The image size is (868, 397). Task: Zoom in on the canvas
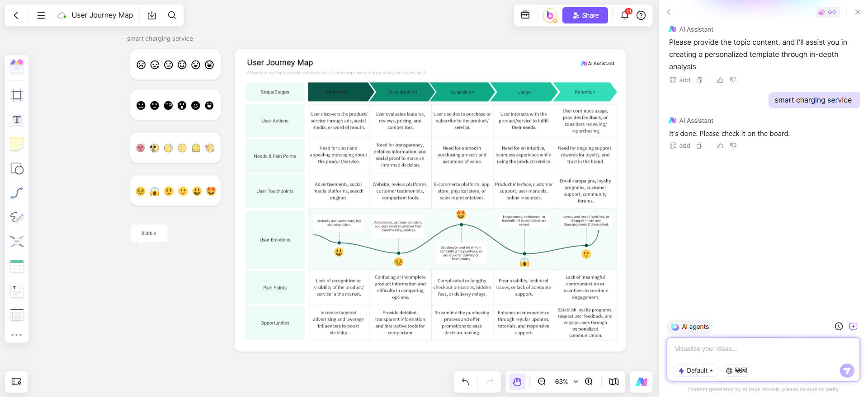click(x=589, y=382)
